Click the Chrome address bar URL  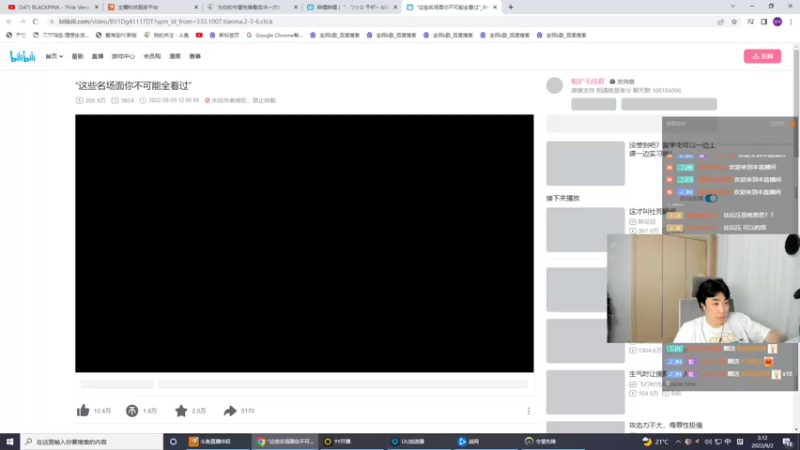tap(165, 21)
